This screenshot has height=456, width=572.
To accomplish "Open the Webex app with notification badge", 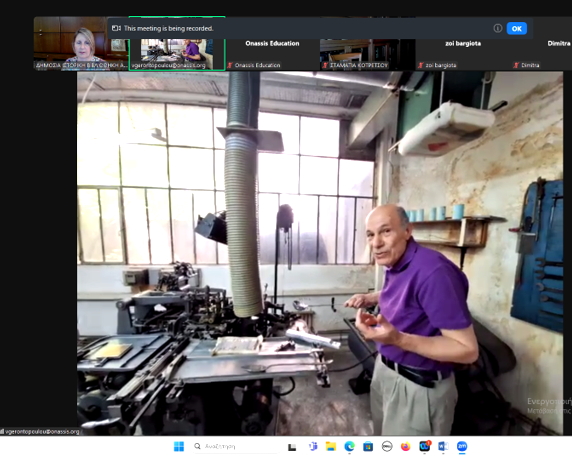I will (425, 446).
